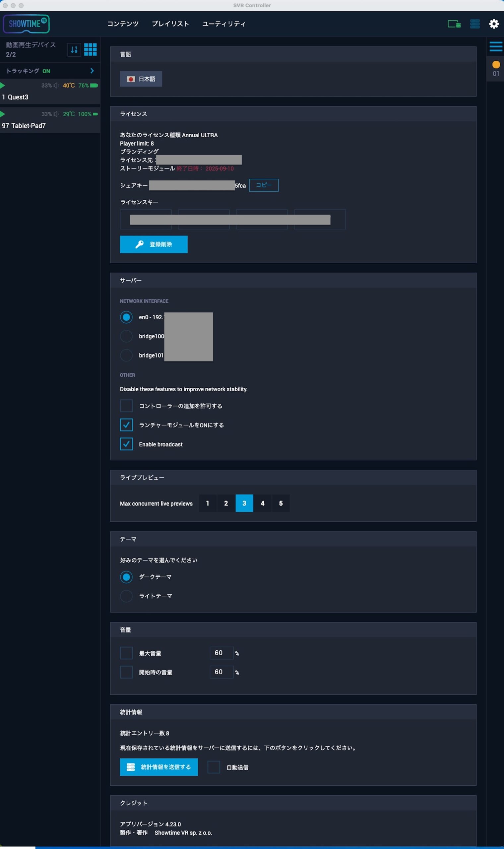
Task: Enable コントローラーの追加を許可する checkbox
Action: [x=126, y=406]
